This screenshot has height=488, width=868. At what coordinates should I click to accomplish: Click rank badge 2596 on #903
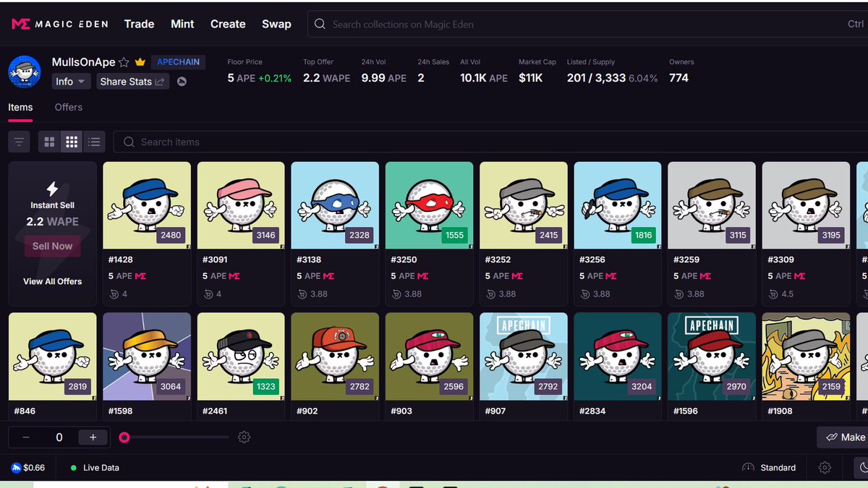click(454, 387)
